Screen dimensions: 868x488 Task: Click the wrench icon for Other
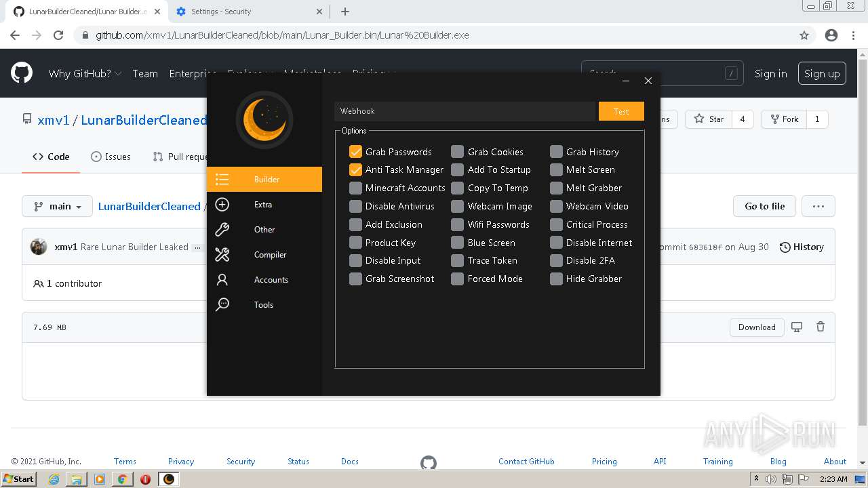222,230
